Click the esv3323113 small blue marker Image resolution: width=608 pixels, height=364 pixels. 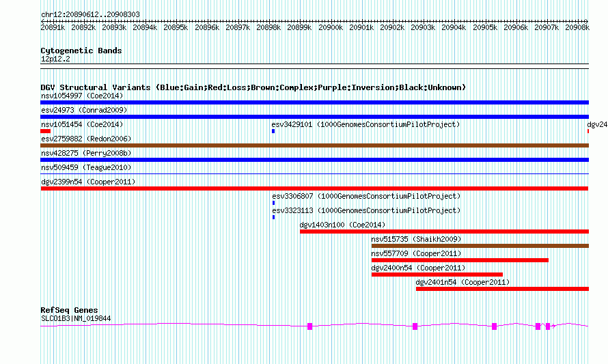[x=274, y=217]
